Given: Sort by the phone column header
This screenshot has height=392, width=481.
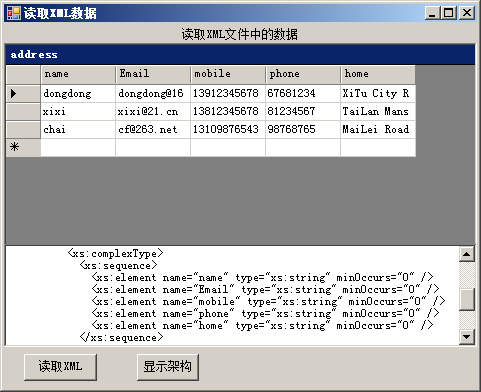Looking at the screenshot, I should coord(303,75).
